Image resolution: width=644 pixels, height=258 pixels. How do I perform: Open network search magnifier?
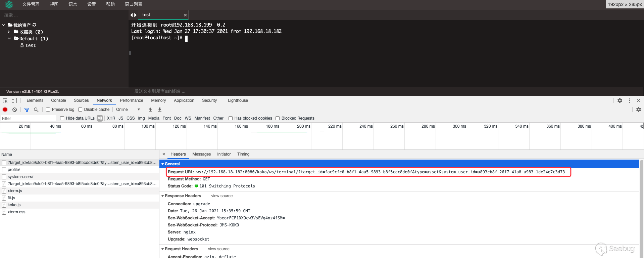(x=36, y=110)
